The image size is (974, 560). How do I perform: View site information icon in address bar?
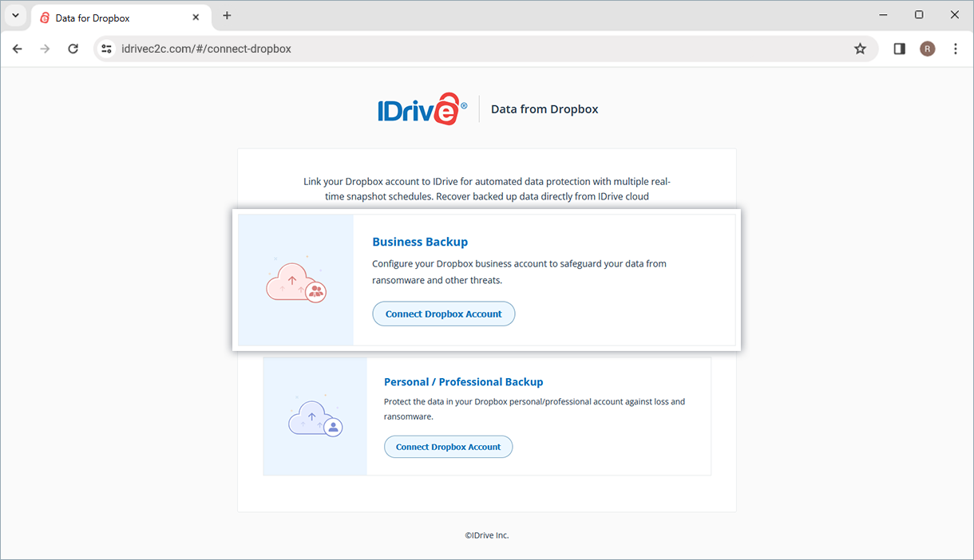click(106, 49)
